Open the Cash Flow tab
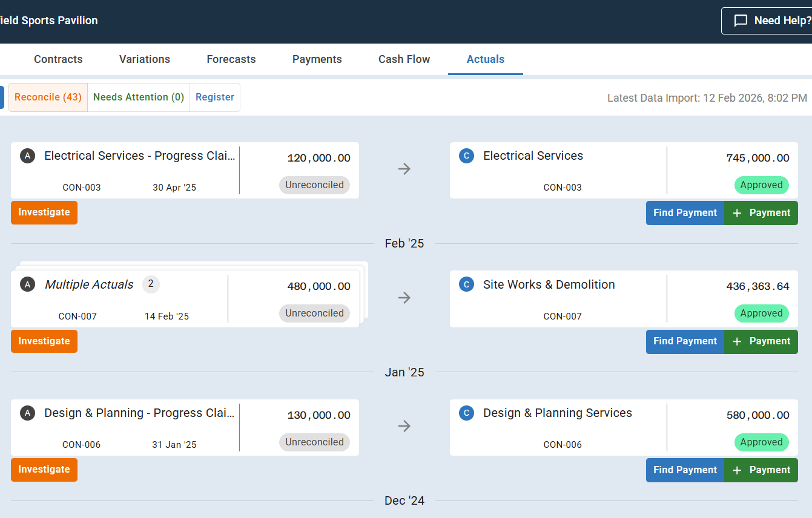 (404, 59)
